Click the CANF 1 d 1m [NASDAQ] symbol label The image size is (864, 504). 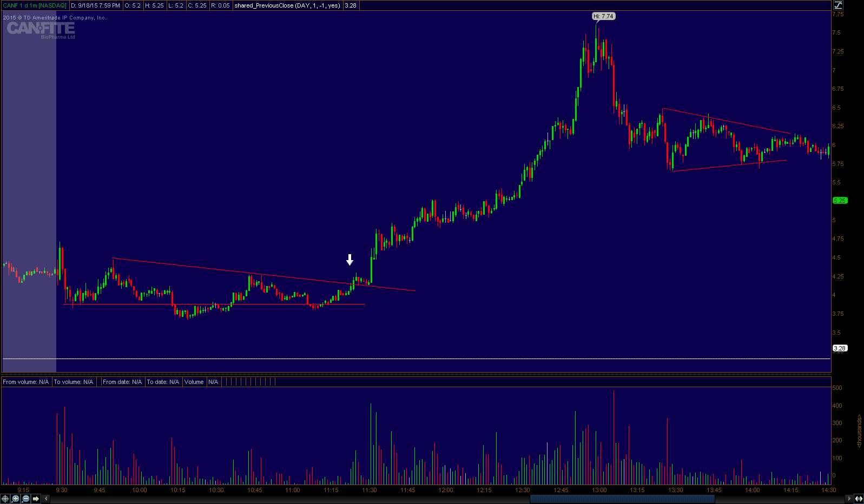(x=35, y=5)
